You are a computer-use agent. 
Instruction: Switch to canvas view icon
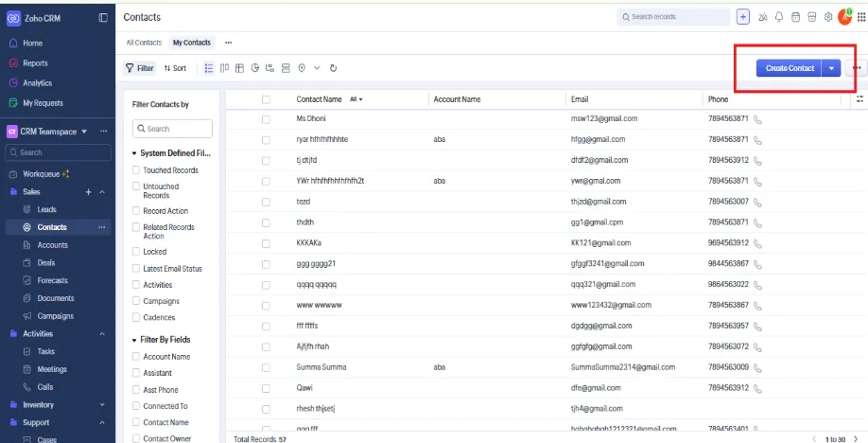240,68
